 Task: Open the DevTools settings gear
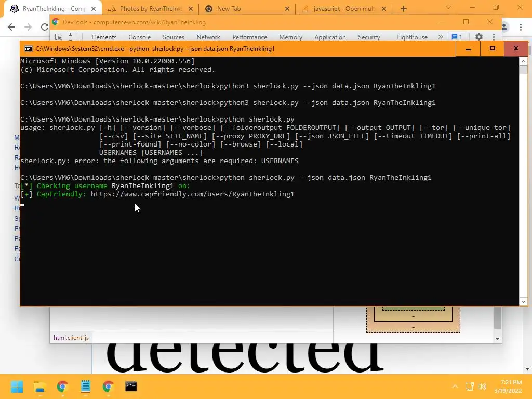tap(478, 37)
